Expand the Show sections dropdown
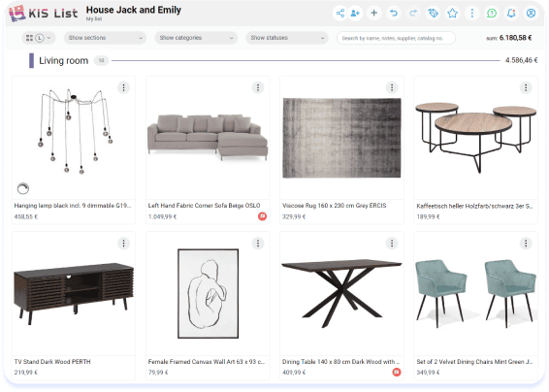 pyautogui.click(x=105, y=38)
